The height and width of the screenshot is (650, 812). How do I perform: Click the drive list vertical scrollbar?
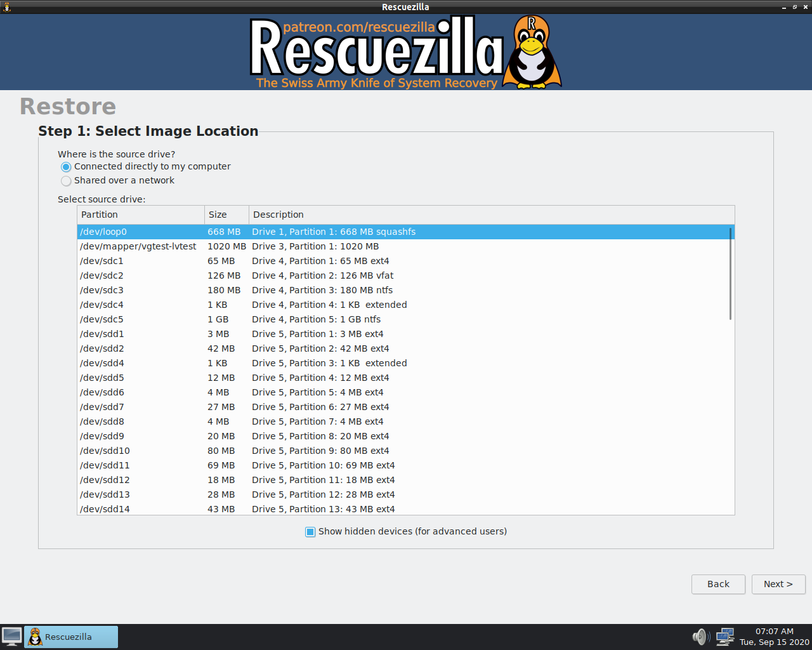731,273
